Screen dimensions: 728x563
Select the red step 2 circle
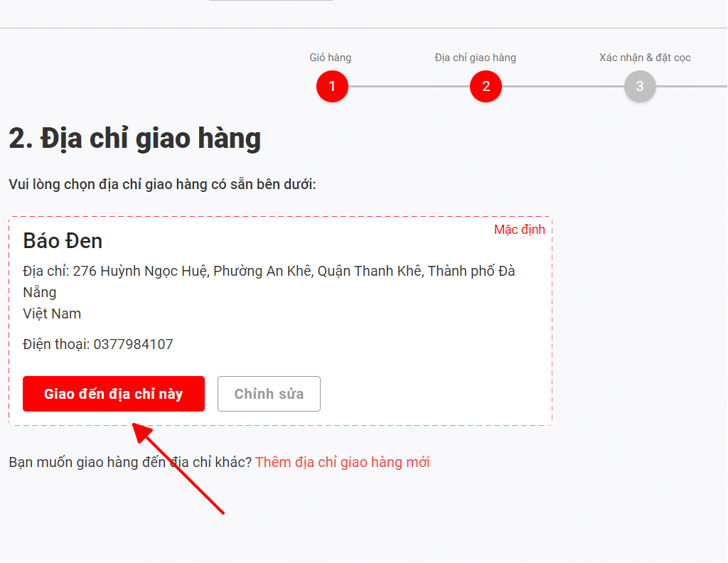[x=486, y=87]
